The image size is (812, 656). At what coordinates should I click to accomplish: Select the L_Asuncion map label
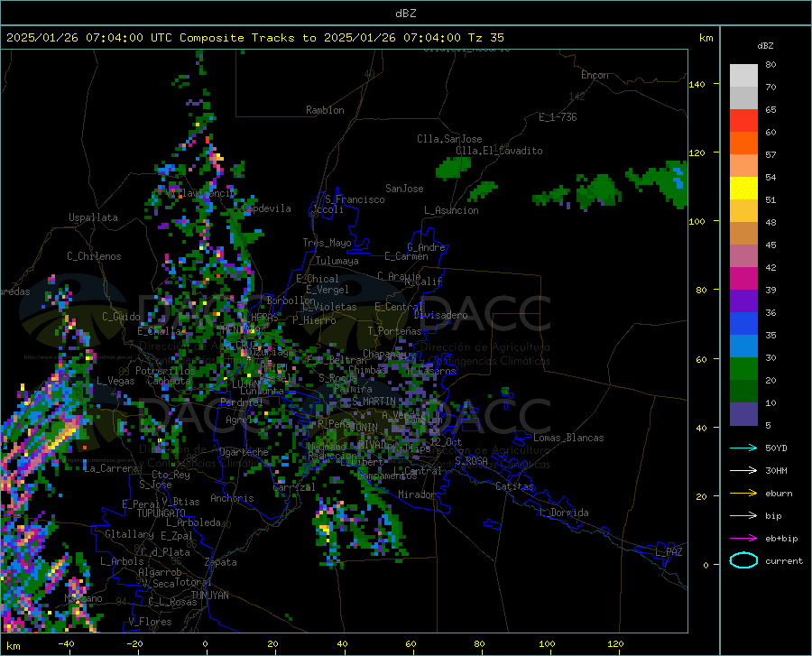coord(451,210)
